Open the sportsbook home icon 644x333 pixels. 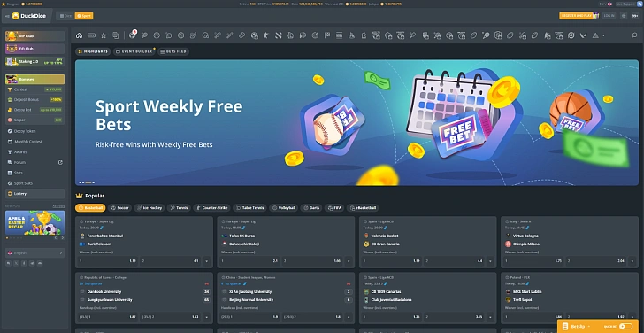pos(80,35)
